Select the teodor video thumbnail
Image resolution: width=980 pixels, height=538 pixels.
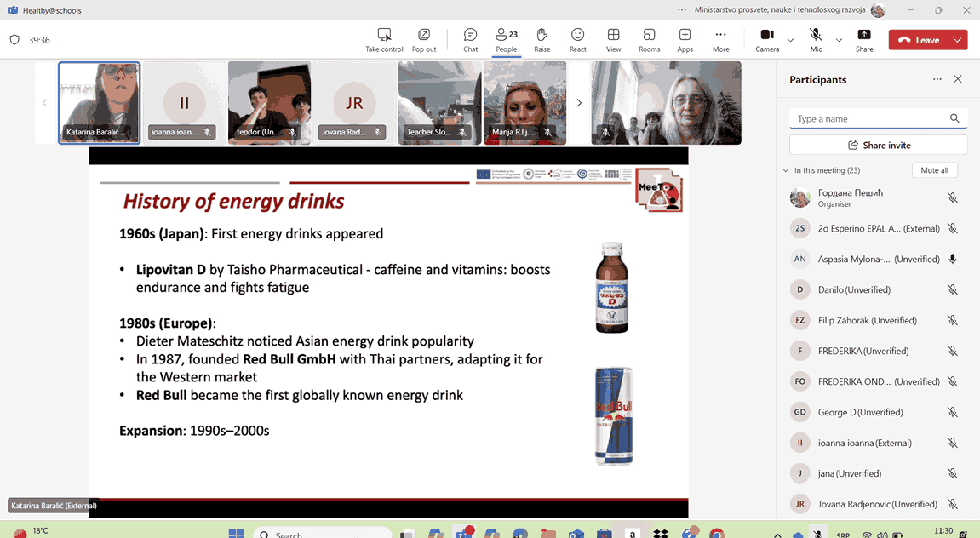(x=269, y=103)
